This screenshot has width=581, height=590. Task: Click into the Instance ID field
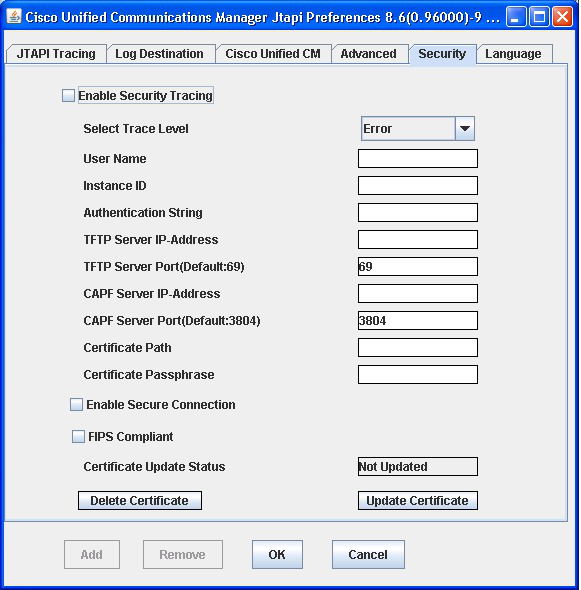[418, 186]
